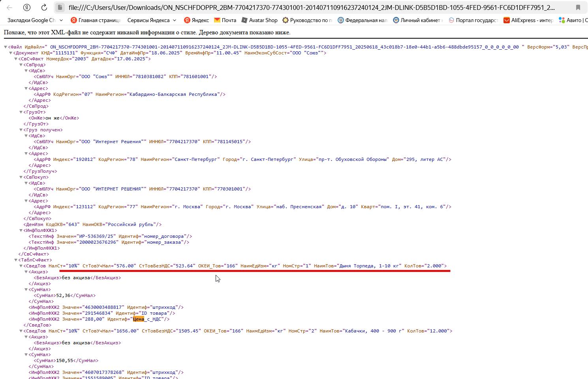The image size is (588, 379).
Task: Click СтТовУчНал value "1656.00"
Action: coord(128,331)
